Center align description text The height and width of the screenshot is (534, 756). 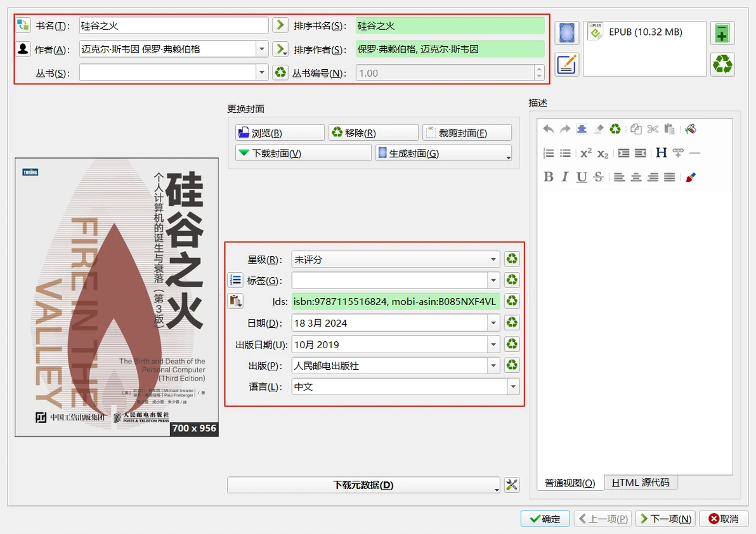(x=636, y=178)
